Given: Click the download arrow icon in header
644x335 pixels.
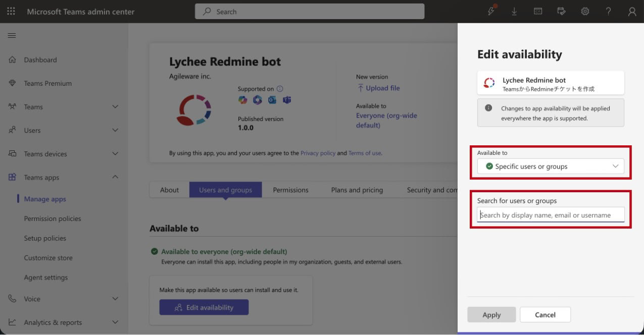Looking at the screenshot, I should point(515,11).
